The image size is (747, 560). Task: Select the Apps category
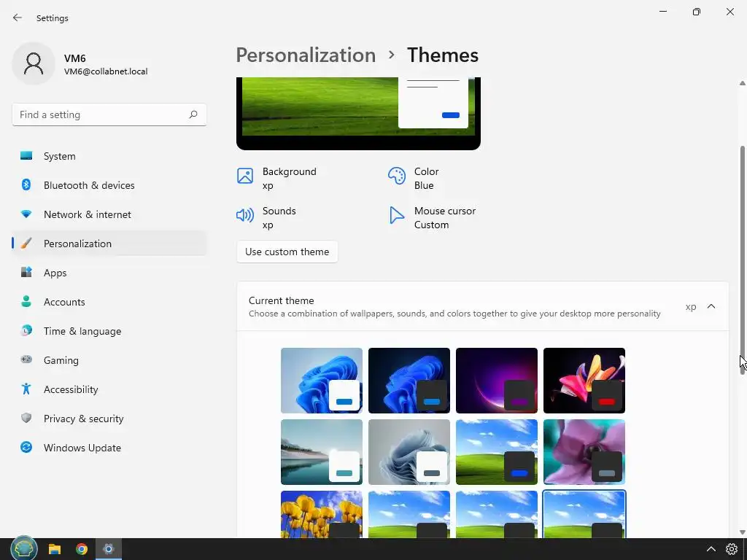click(109, 273)
